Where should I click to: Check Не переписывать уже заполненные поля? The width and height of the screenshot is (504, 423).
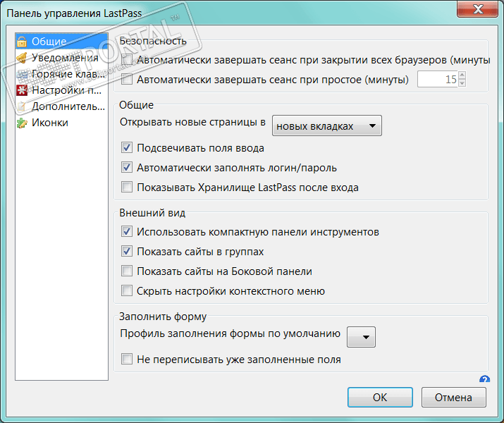(x=127, y=359)
